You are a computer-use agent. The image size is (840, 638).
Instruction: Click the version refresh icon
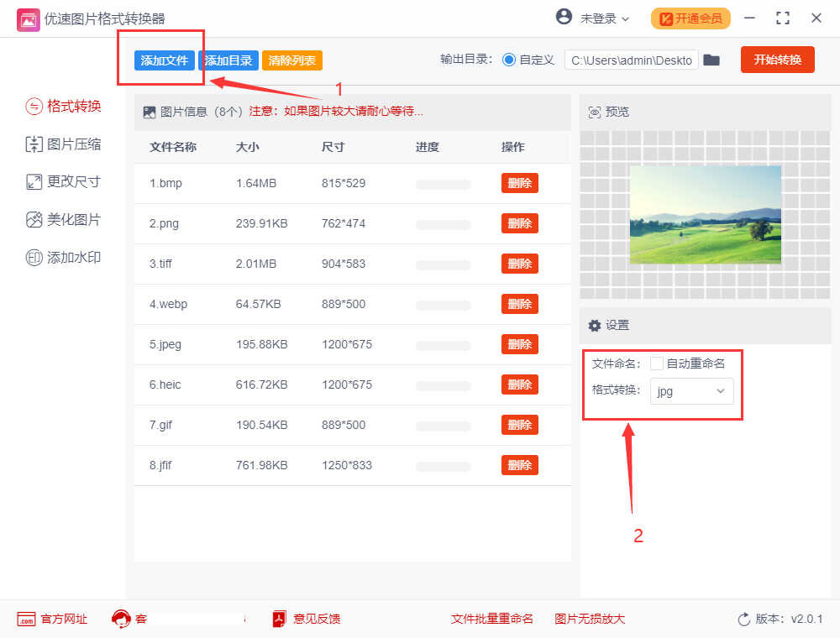[x=743, y=620]
